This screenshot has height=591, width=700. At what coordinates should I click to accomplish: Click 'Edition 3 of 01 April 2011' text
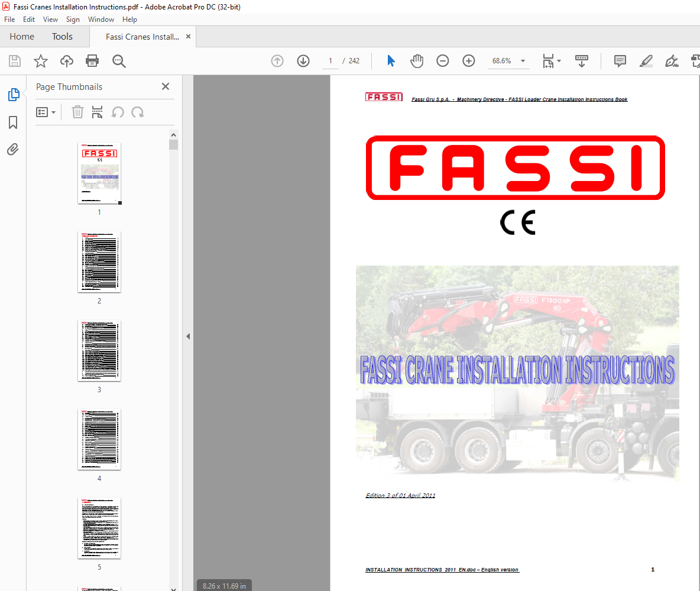400,495
